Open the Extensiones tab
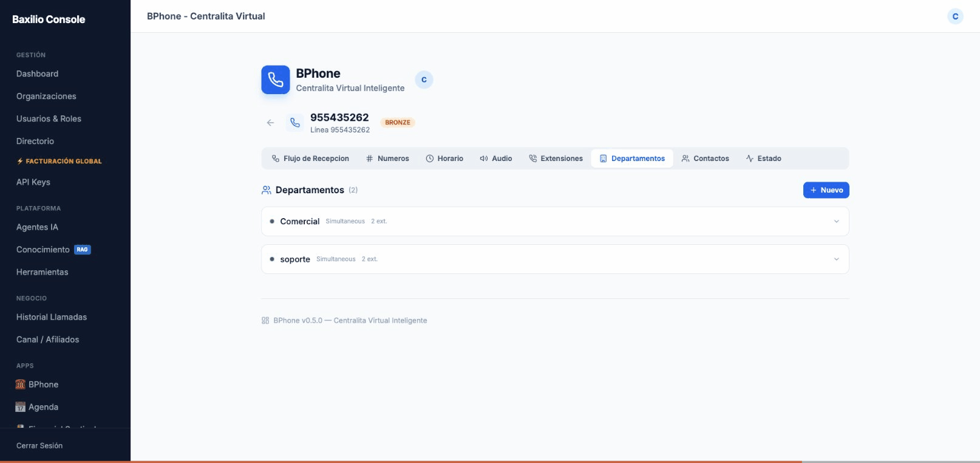Viewport: 980px width, 463px height. (x=556, y=159)
